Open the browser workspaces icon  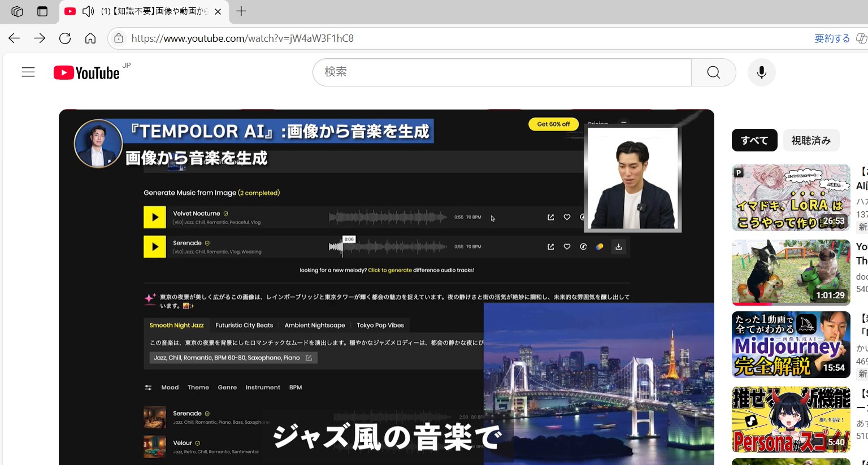[17, 11]
